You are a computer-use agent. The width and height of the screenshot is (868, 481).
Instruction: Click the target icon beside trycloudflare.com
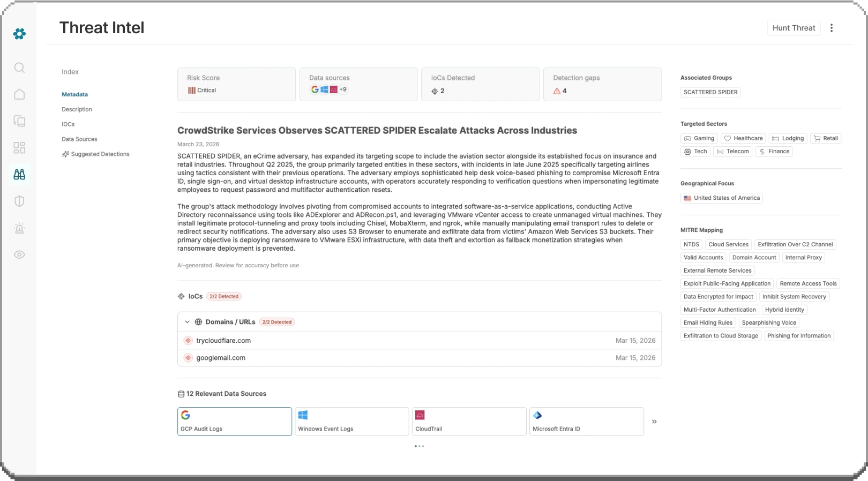coord(188,341)
